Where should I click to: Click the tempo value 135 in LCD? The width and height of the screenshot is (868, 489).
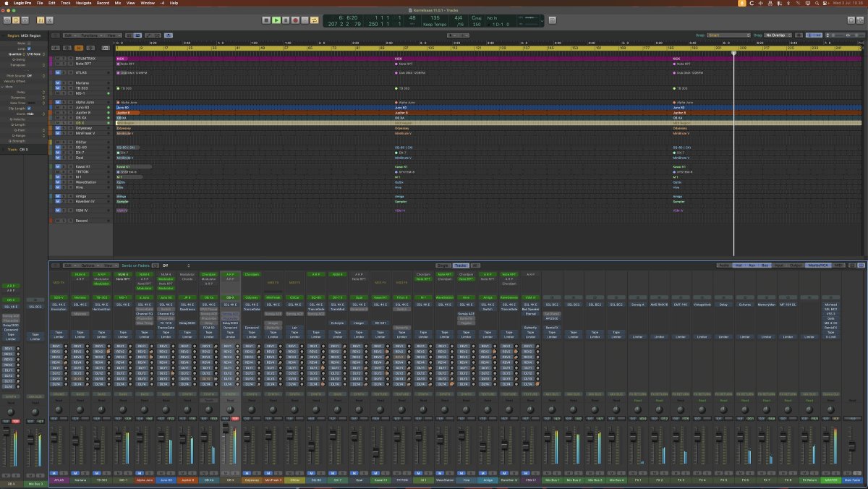[x=435, y=17]
